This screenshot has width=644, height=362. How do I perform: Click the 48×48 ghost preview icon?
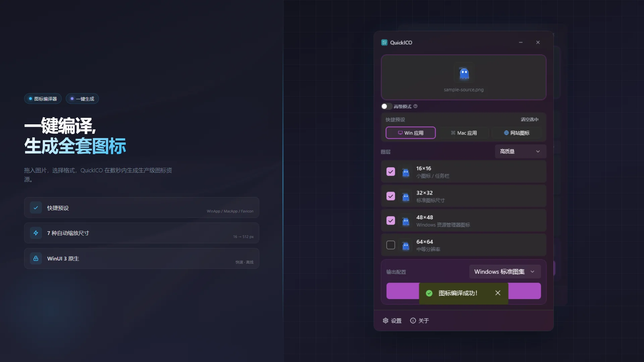(x=406, y=221)
